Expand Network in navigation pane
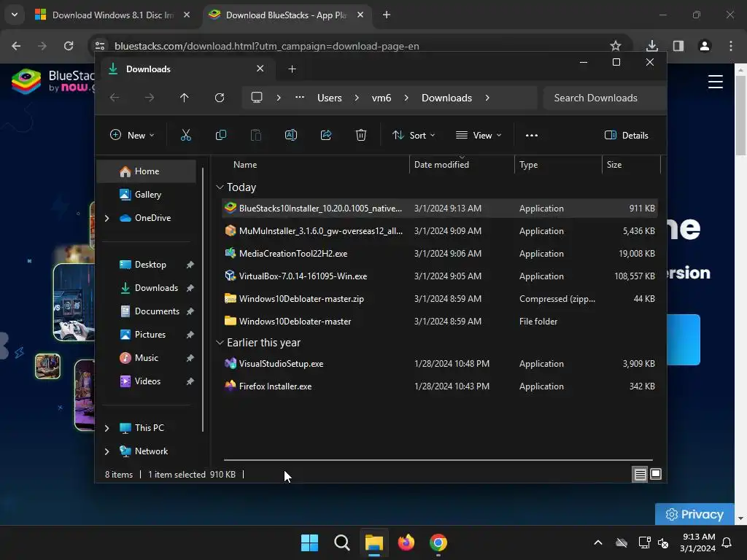The height and width of the screenshot is (560, 747). click(107, 451)
